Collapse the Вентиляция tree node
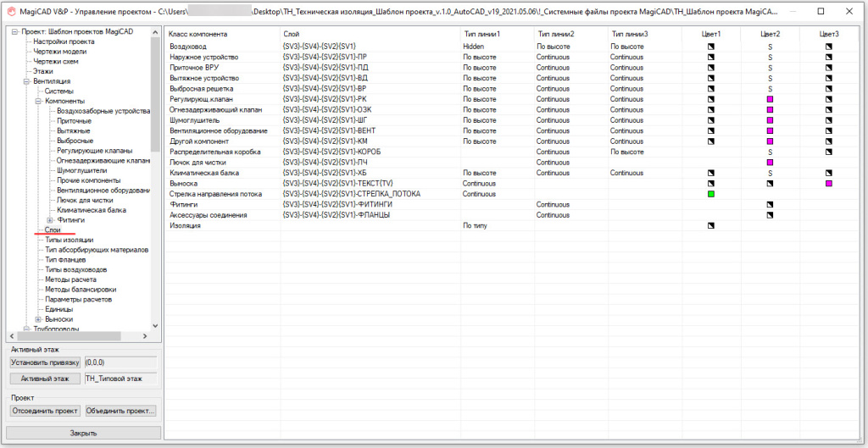 (27, 81)
